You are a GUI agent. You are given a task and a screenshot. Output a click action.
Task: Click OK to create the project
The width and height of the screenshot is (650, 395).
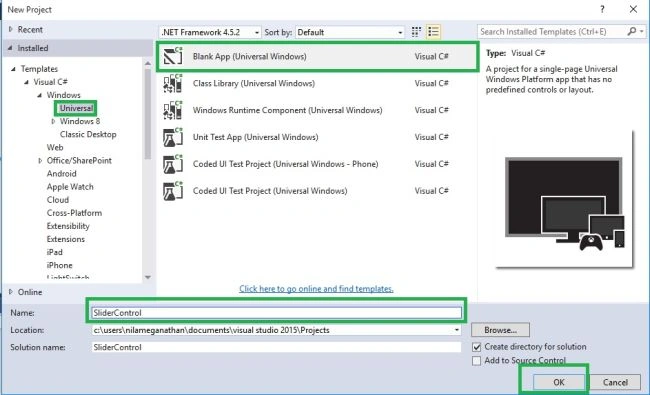tap(559, 382)
